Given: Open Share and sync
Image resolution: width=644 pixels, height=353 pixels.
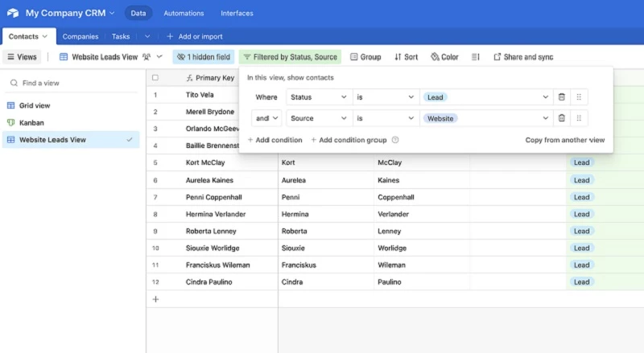Looking at the screenshot, I should (524, 57).
